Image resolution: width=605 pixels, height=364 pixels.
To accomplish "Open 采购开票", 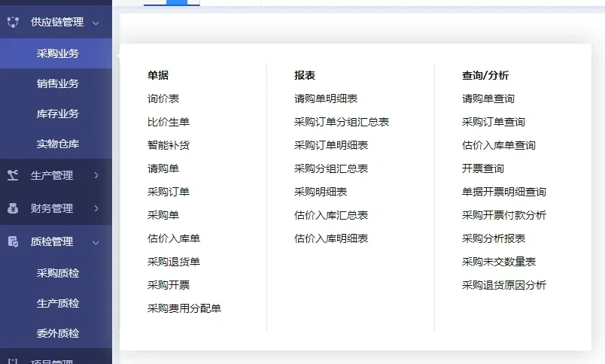I will (169, 285).
